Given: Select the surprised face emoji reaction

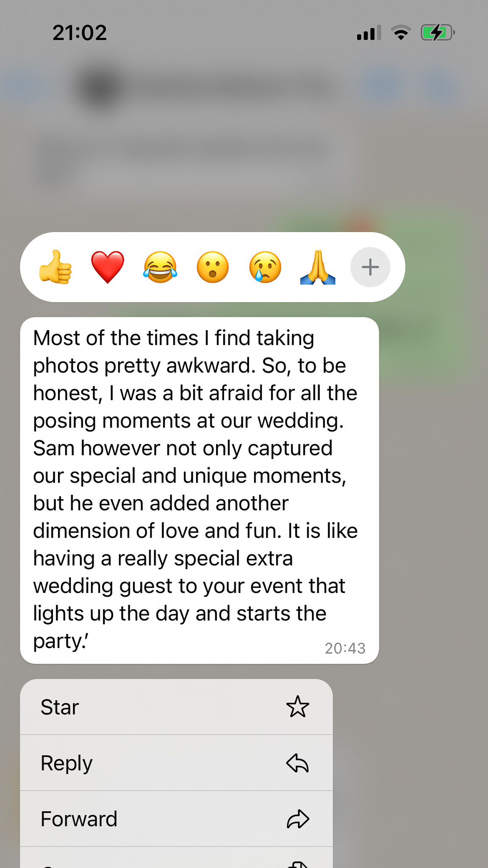Looking at the screenshot, I should pos(213,267).
